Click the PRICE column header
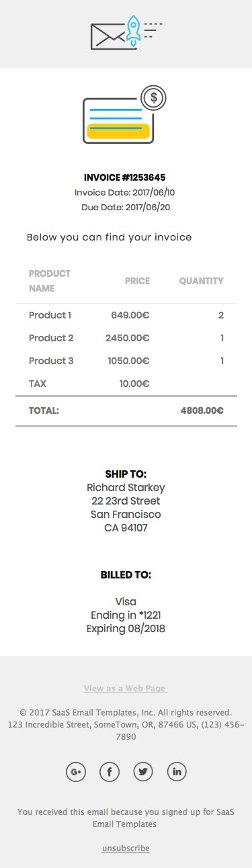Viewport: 252px width, 868px height. tap(137, 281)
